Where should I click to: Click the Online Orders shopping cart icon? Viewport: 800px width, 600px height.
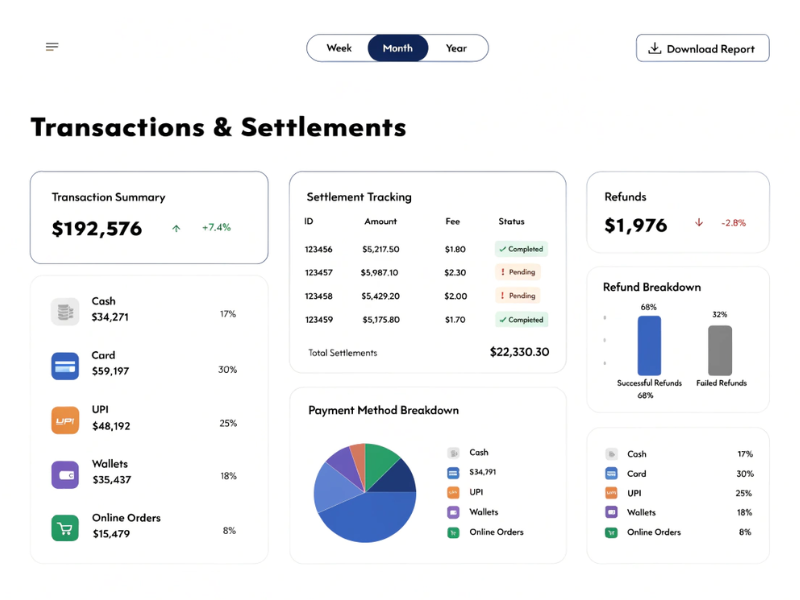click(64, 528)
